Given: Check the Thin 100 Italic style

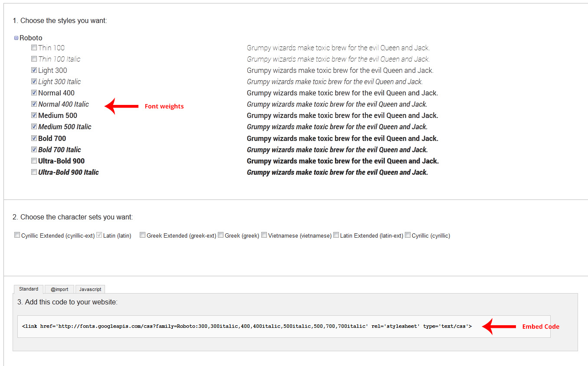Looking at the screenshot, I should (x=34, y=59).
